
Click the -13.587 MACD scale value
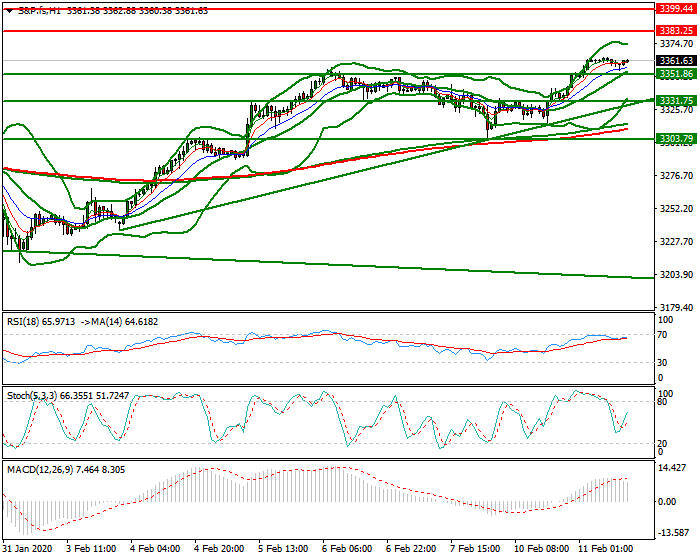pos(674,534)
